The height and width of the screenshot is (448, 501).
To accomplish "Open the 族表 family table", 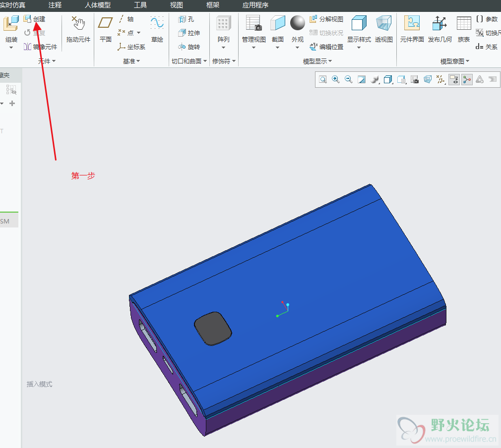I will coord(464,29).
